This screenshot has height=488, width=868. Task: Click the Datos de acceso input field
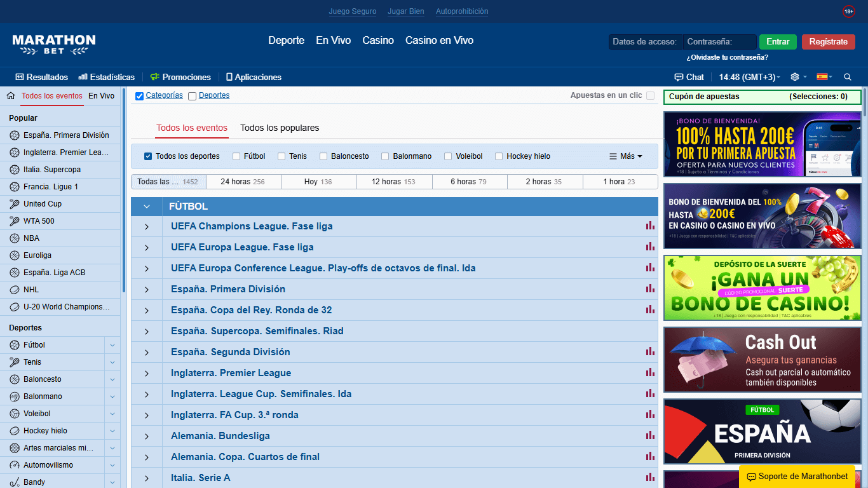point(646,42)
